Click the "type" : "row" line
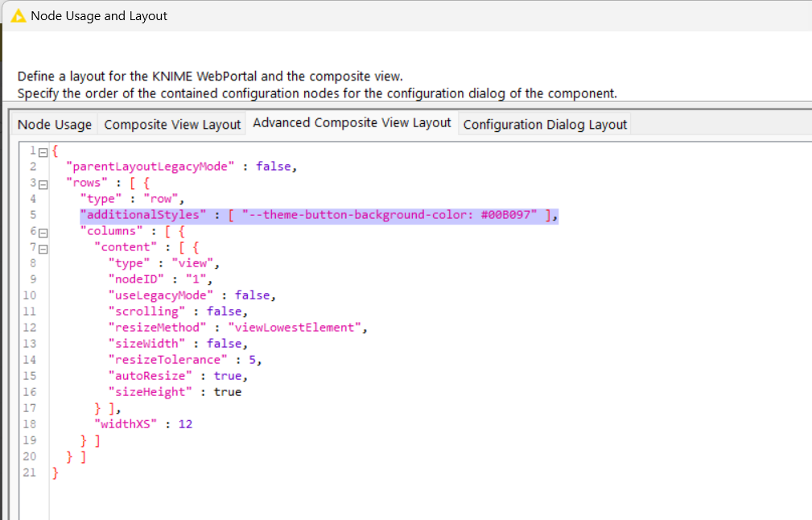The height and width of the screenshot is (520, 812). point(132,198)
